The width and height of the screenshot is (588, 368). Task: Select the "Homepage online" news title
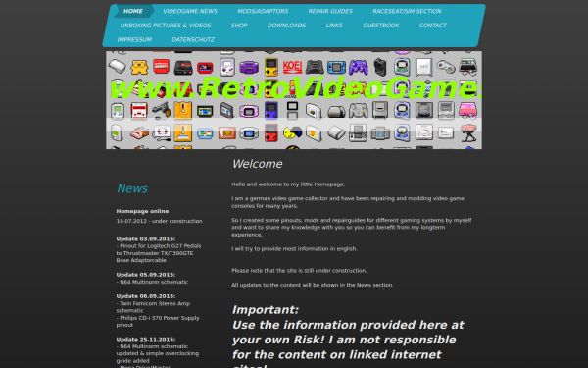click(x=142, y=211)
